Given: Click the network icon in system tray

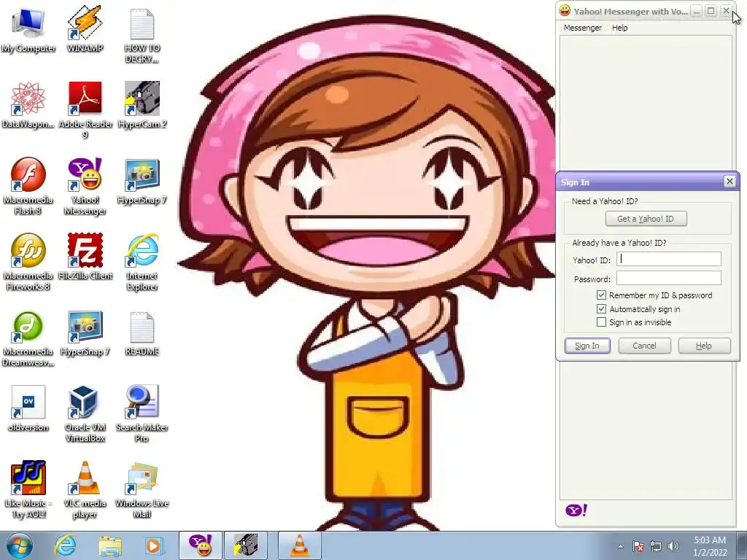Looking at the screenshot, I should coord(656,546).
